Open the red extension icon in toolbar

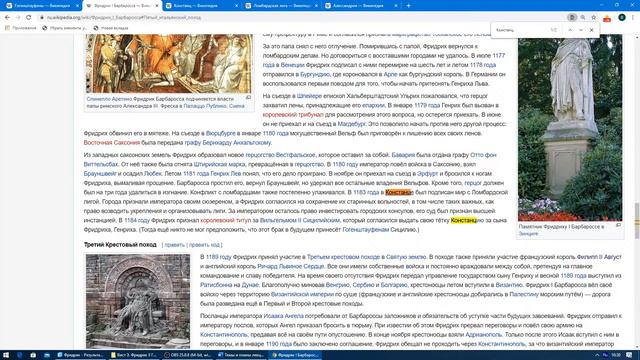point(607,18)
